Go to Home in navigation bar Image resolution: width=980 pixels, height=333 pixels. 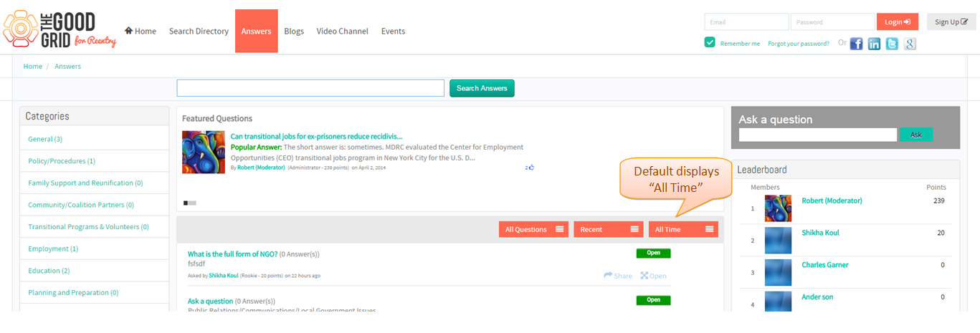point(141,31)
